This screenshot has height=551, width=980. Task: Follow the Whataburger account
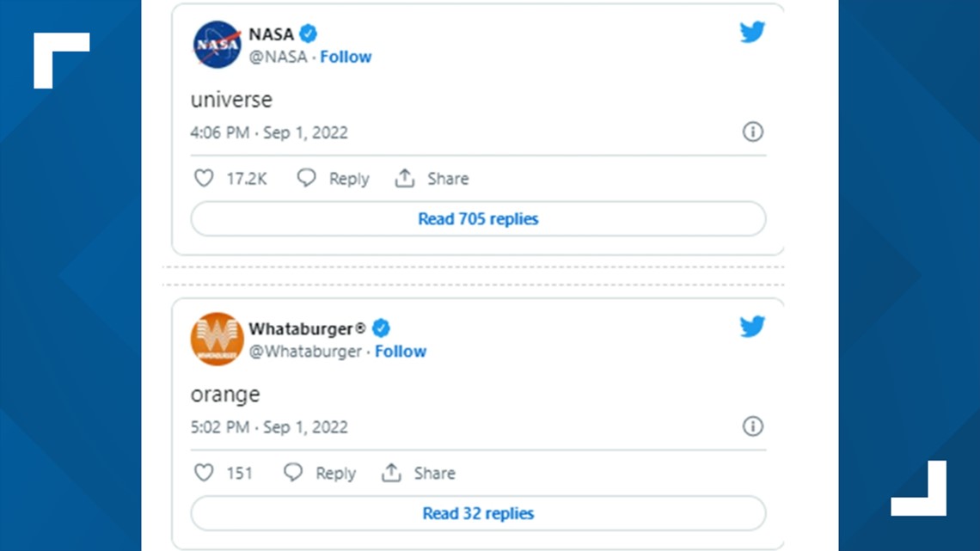401,351
